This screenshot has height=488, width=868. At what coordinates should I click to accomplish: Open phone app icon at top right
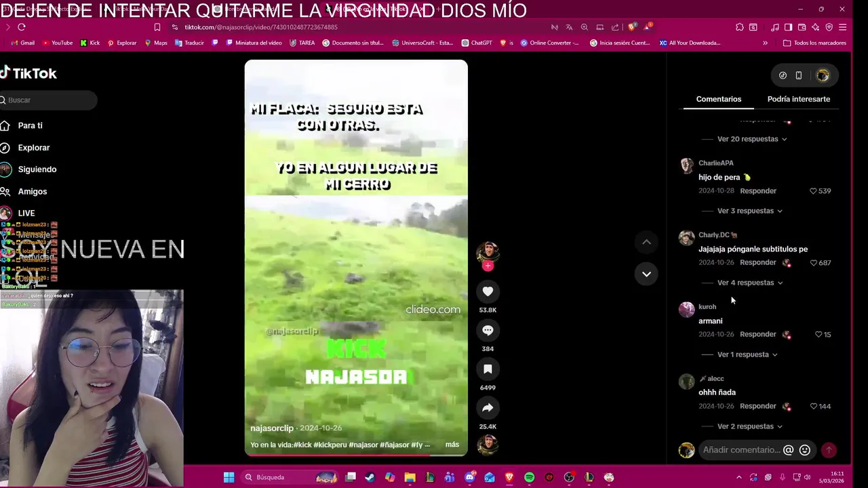pyautogui.click(x=799, y=75)
